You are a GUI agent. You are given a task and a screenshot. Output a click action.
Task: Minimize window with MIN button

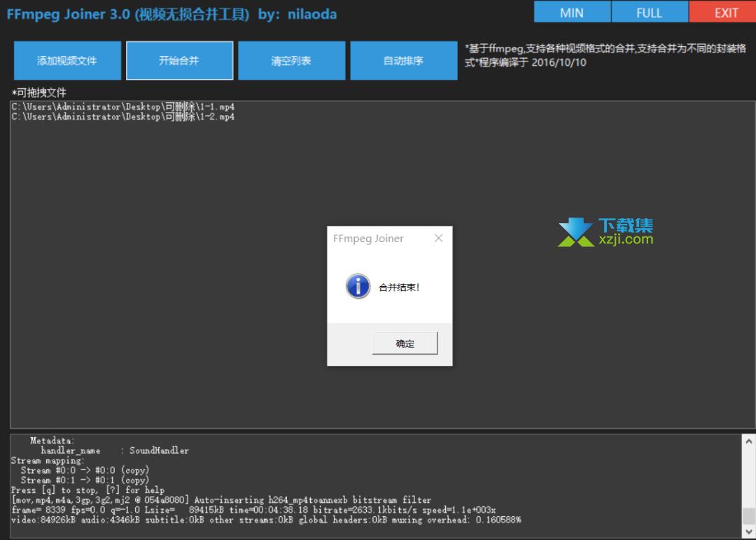[x=573, y=12]
